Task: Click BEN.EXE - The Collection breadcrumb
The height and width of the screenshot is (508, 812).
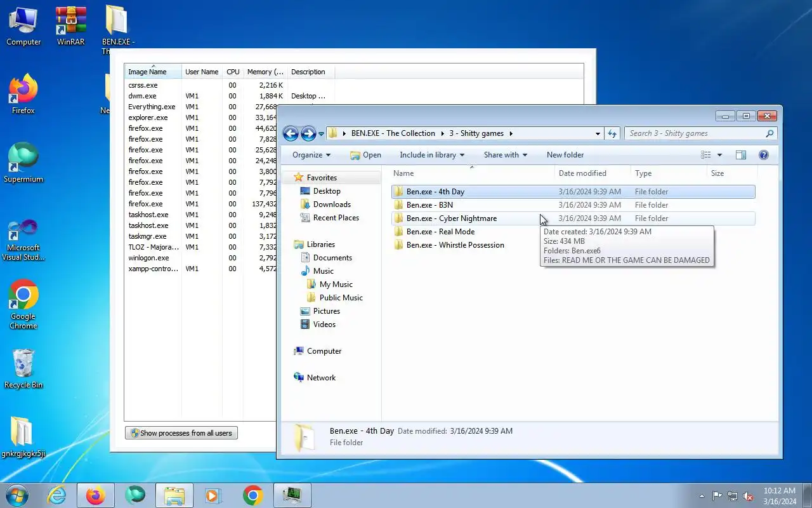Action: point(393,133)
